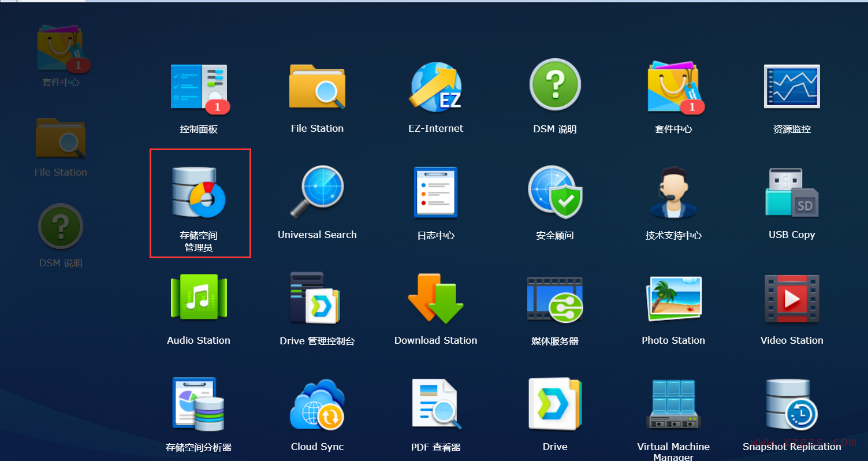
Task: Launch Download Station
Action: [x=436, y=299]
